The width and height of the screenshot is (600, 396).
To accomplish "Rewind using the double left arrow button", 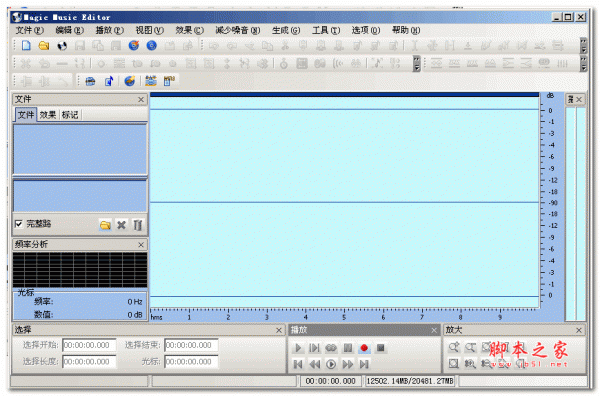I will (x=315, y=364).
